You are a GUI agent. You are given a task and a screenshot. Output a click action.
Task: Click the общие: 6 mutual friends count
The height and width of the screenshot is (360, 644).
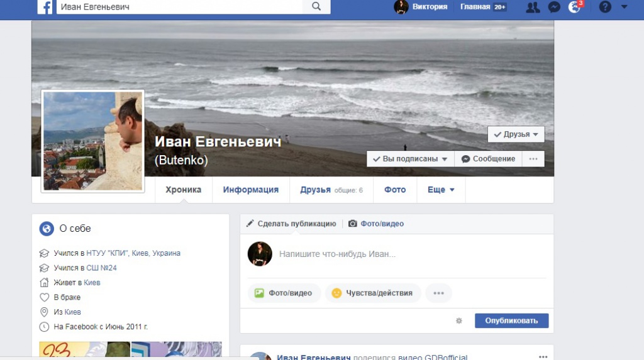[348, 190]
